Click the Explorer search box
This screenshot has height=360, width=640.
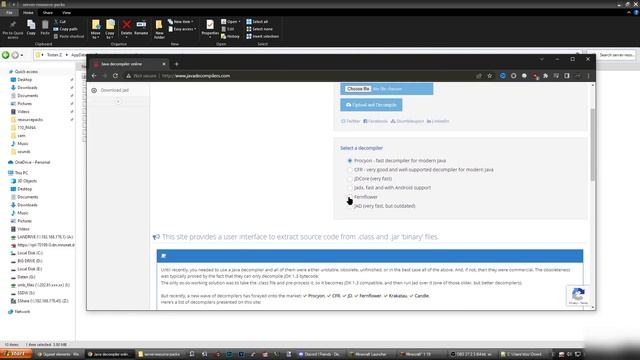pyautogui.click(x=611, y=55)
